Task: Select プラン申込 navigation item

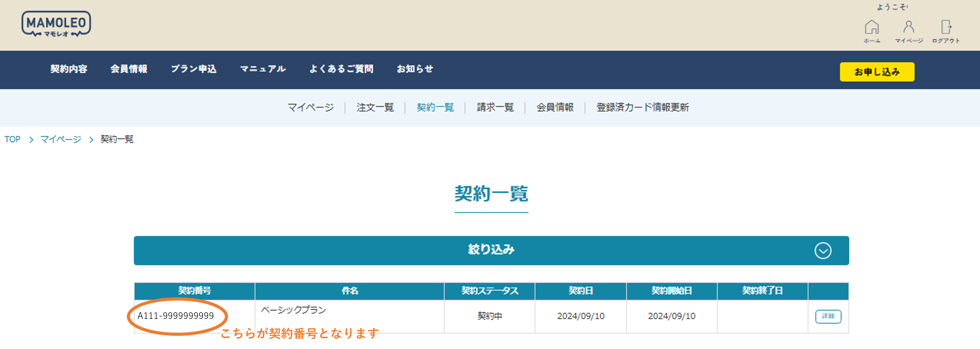Action: pyautogui.click(x=194, y=69)
